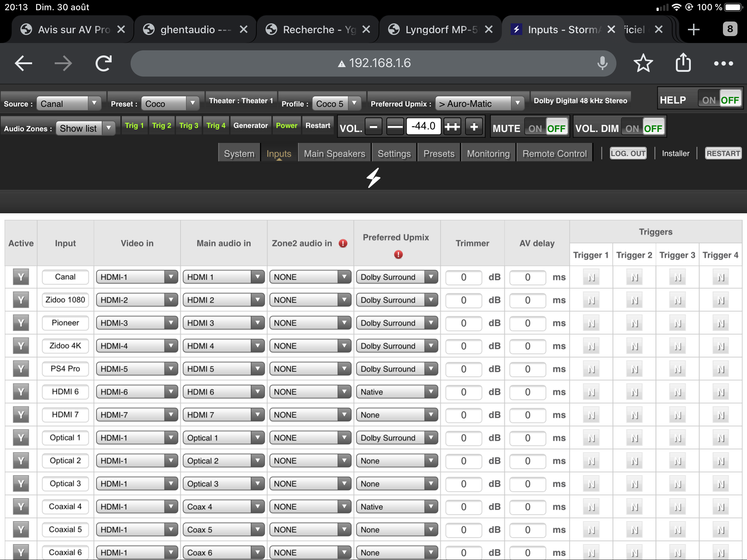This screenshot has height=560, width=747.
Task: Click the Generator button
Action: tap(251, 125)
